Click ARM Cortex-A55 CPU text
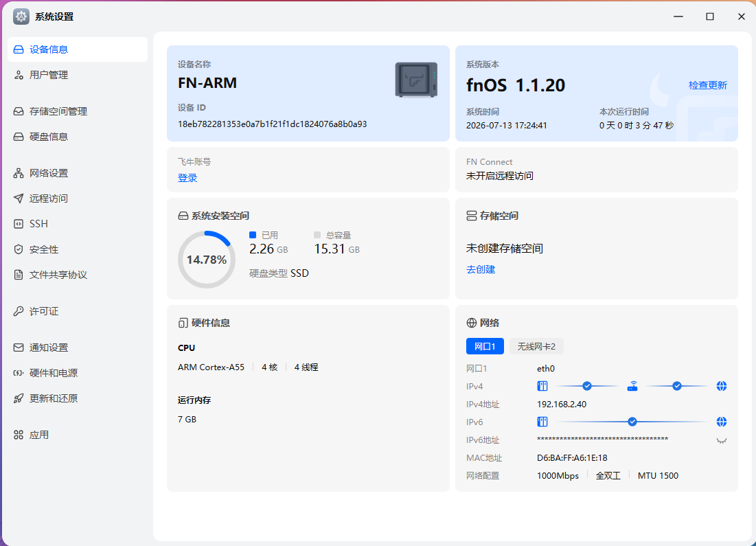 point(211,367)
